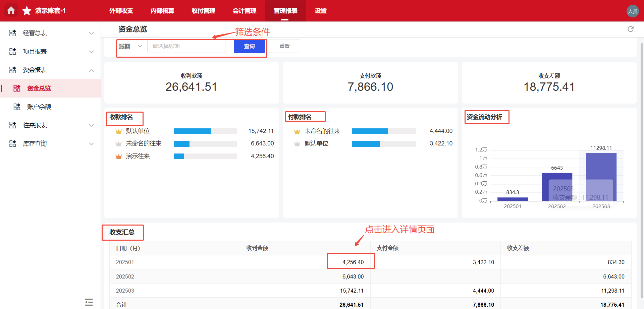Click the home icon in the top bar
Viewport: 644px width, 309px height.
pyautogui.click(x=11, y=10)
